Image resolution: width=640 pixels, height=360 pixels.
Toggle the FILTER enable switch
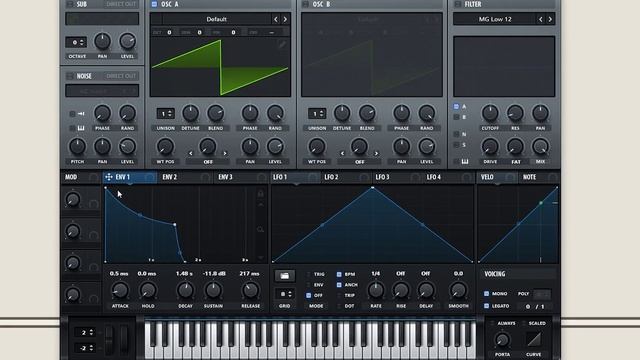point(458,4)
